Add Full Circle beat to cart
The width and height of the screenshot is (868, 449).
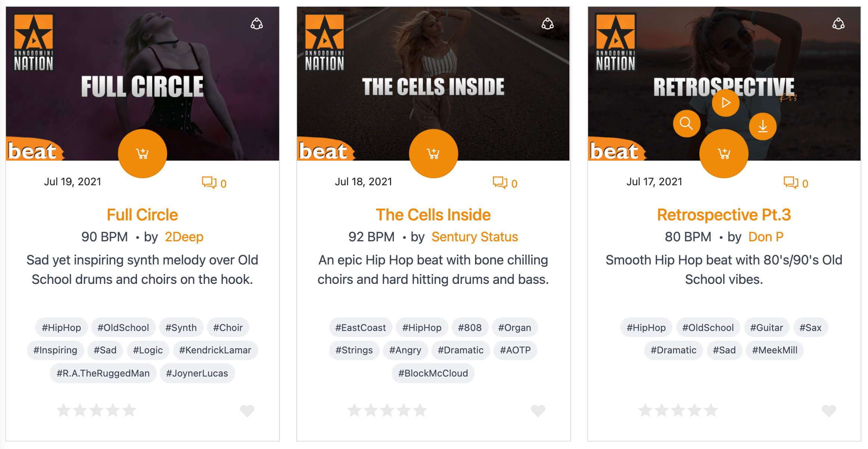[142, 153]
